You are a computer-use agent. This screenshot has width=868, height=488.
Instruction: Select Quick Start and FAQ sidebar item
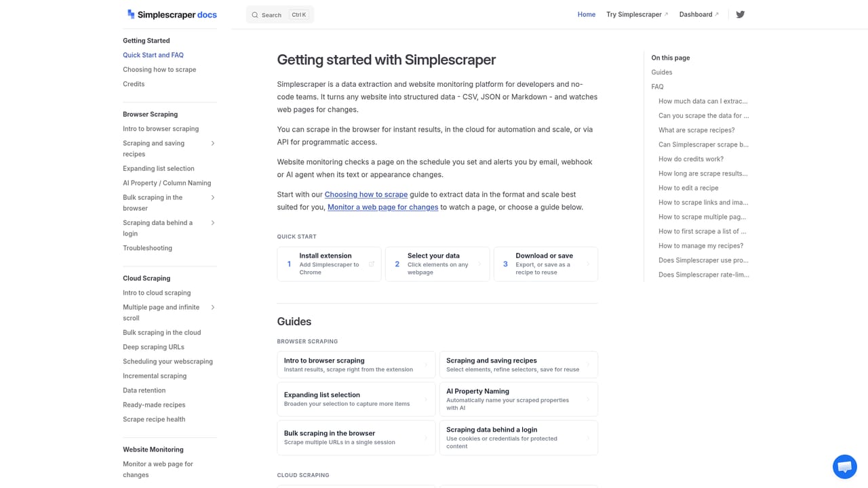[x=153, y=55]
